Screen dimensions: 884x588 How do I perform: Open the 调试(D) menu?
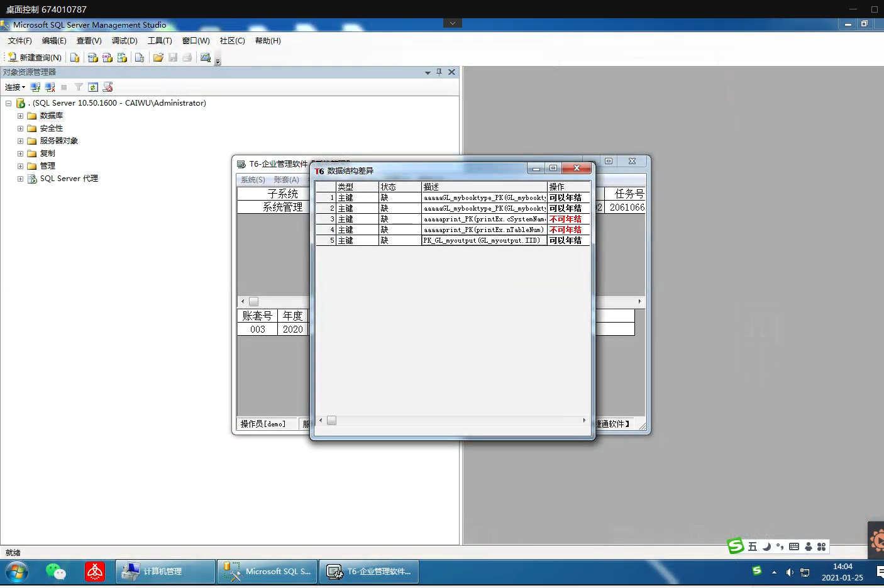pyautogui.click(x=124, y=41)
